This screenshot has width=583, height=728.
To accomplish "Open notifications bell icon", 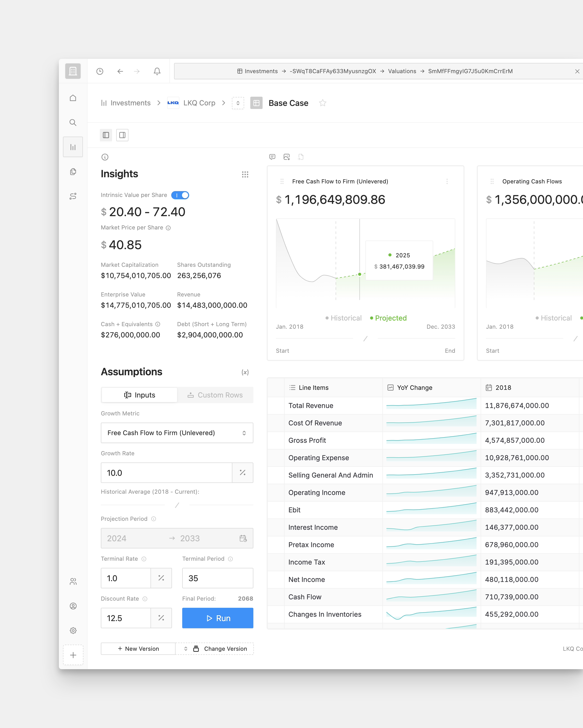I will pos(157,71).
